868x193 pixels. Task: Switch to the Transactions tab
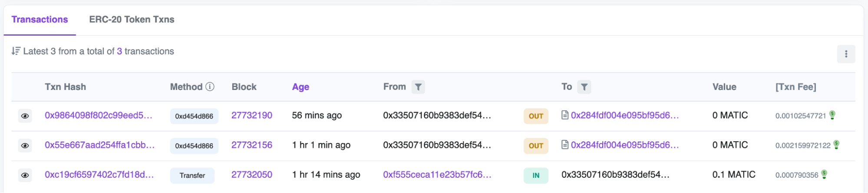pos(40,20)
